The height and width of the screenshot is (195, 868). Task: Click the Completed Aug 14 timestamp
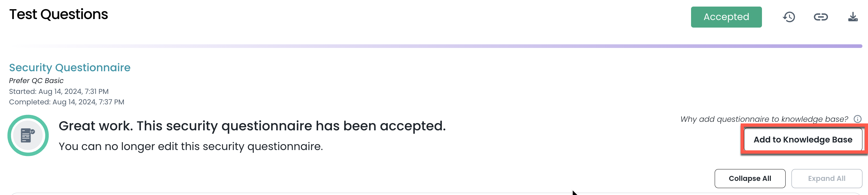[67, 102]
